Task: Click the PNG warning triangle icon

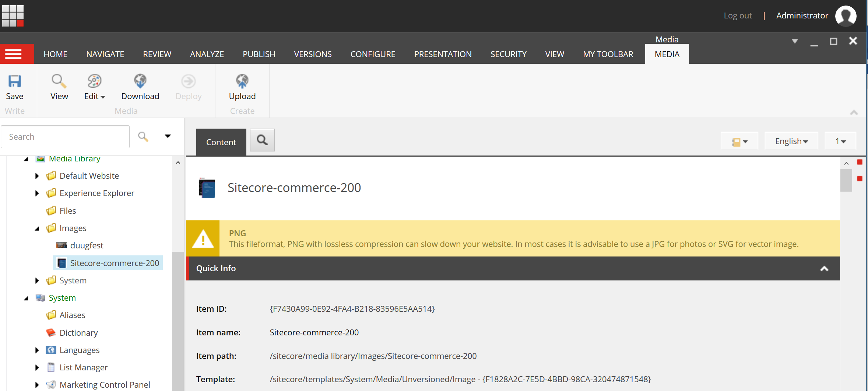Action: coord(203,238)
